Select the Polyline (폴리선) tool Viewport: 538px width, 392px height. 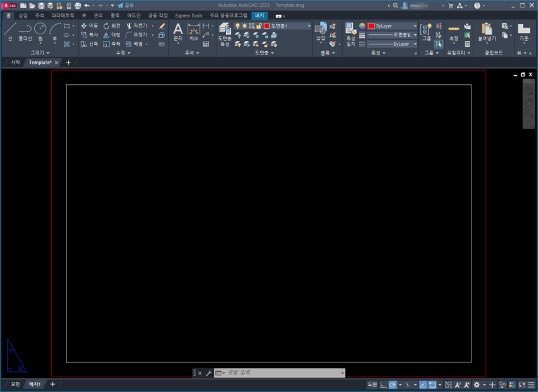27,29
